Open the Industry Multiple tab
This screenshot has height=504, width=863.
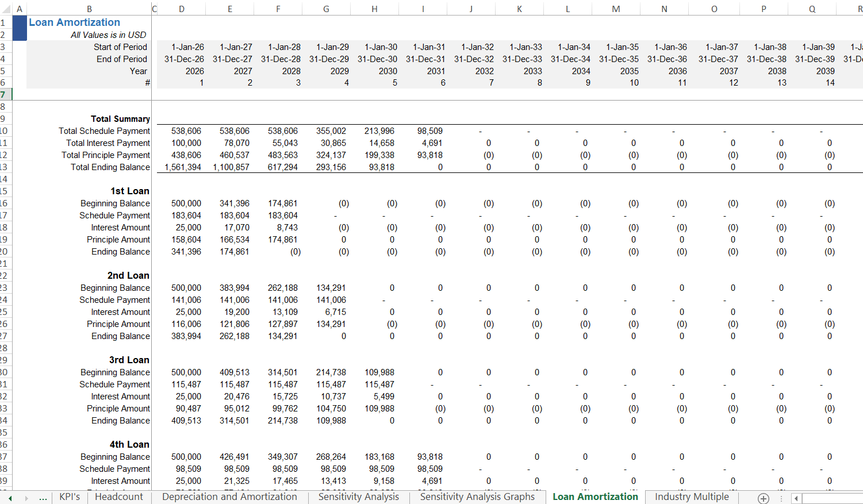[x=691, y=497]
